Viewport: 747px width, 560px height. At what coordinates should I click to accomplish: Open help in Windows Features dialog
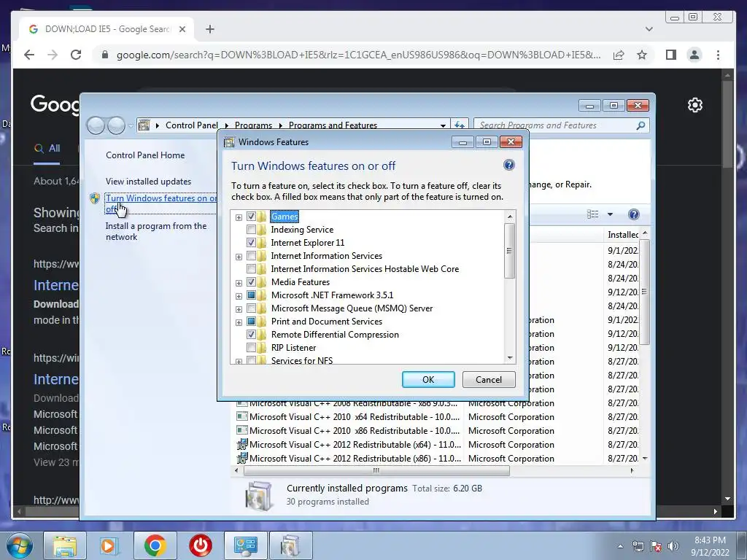tap(508, 165)
